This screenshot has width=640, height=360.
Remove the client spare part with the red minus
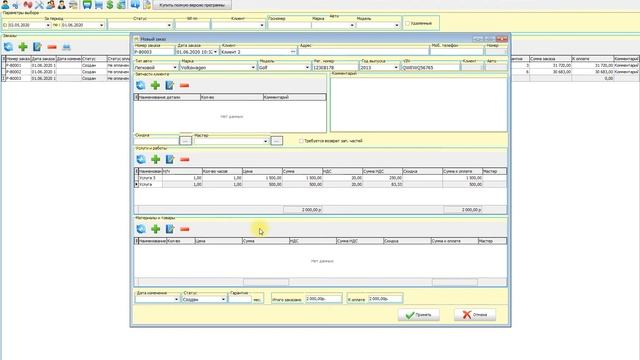[x=184, y=85]
